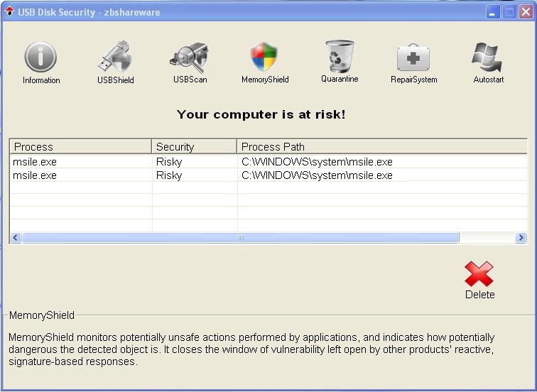The width and height of the screenshot is (537, 392).
Task: Click the first row's C:\WINDOWS\system\msile.exe path
Action: [317, 162]
